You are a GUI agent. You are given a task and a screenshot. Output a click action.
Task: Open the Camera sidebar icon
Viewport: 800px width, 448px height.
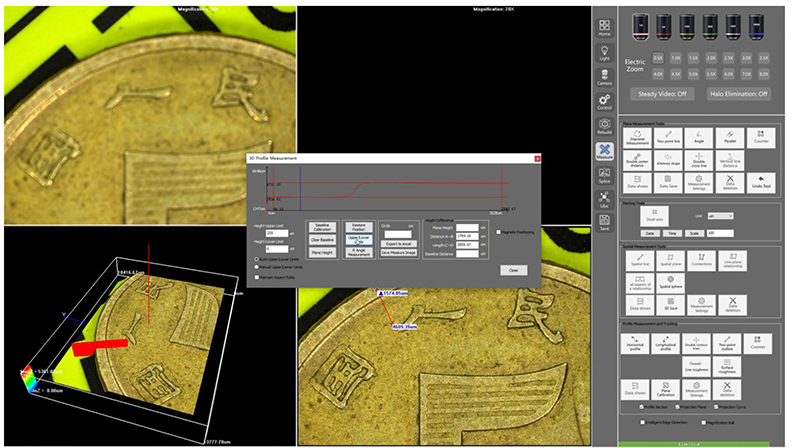click(604, 78)
